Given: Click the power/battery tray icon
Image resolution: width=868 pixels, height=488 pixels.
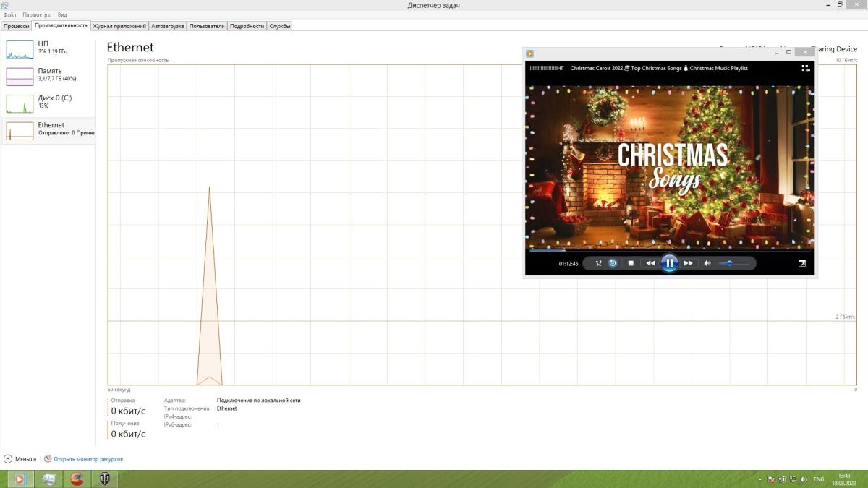Looking at the screenshot, I should pos(783,479).
